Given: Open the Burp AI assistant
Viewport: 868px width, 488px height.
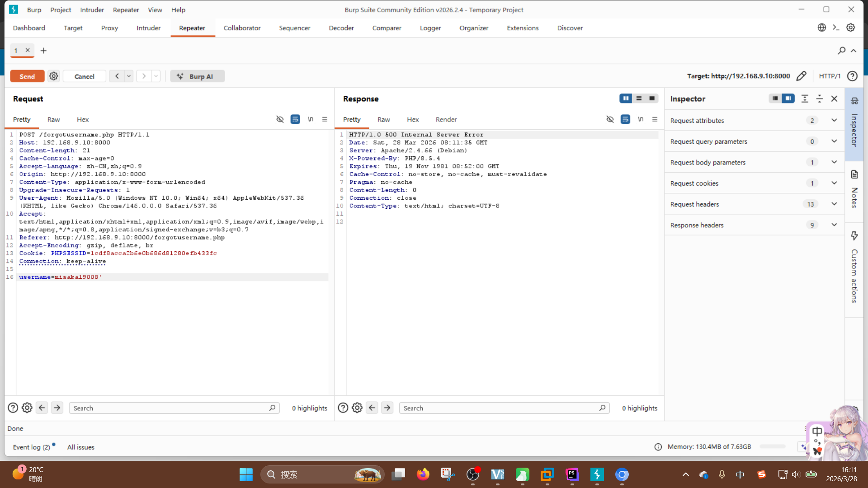Looking at the screenshot, I should (197, 76).
